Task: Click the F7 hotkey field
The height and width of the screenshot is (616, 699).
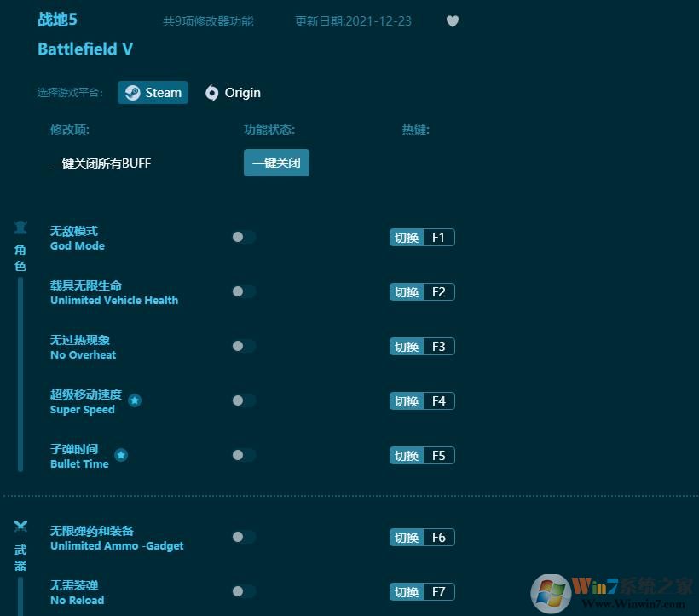Action: pos(439,591)
